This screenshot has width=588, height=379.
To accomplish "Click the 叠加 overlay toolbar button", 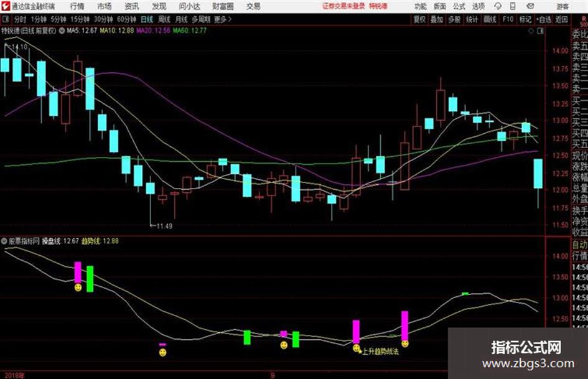I will click(x=437, y=19).
